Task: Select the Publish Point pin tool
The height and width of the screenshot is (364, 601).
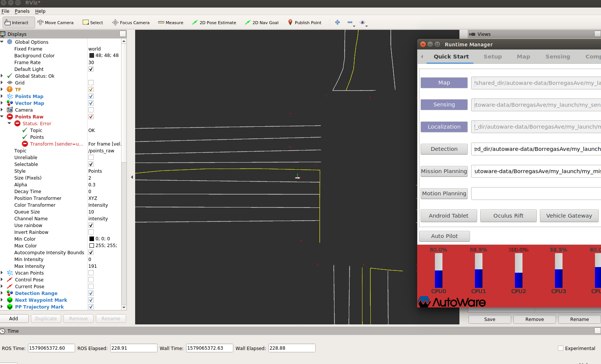Action: pyautogui.click(x=305, y=23)
